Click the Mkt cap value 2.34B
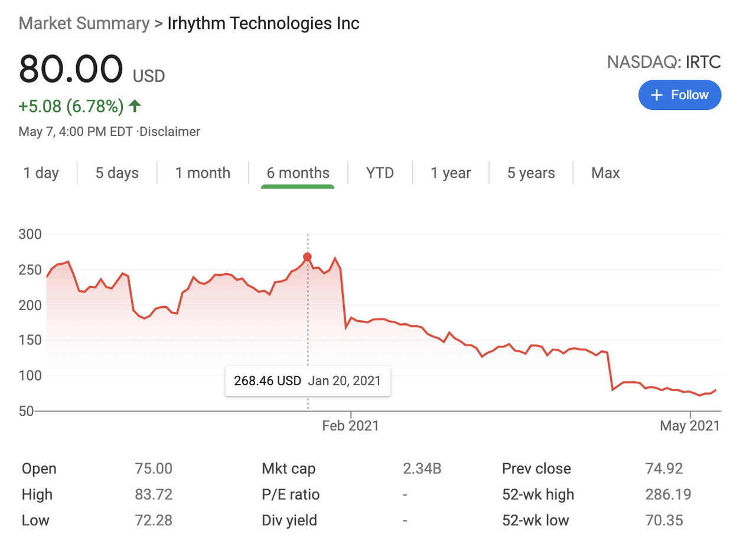Screen dimensions: 756x546 click(x=422, y=469)
